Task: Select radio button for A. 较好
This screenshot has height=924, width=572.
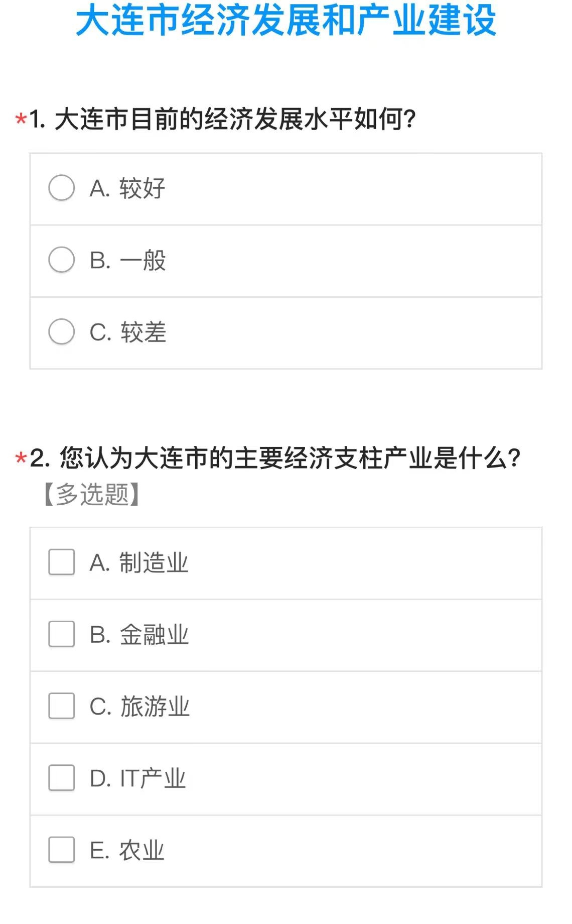Action: click(x=62, y=188)
